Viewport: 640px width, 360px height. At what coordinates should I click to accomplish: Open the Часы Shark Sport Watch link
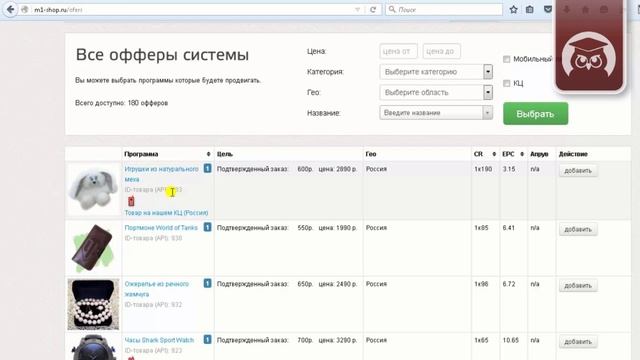point(159,340)
